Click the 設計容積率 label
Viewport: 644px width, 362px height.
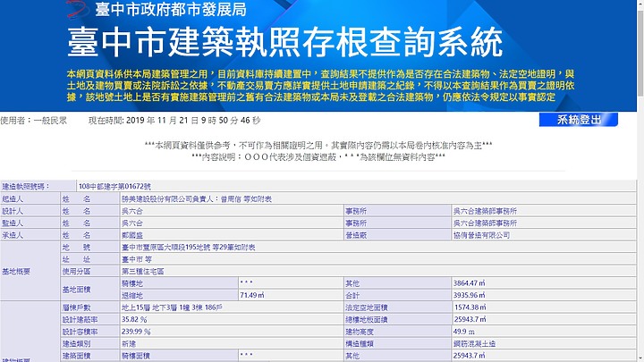pos(80,332)
